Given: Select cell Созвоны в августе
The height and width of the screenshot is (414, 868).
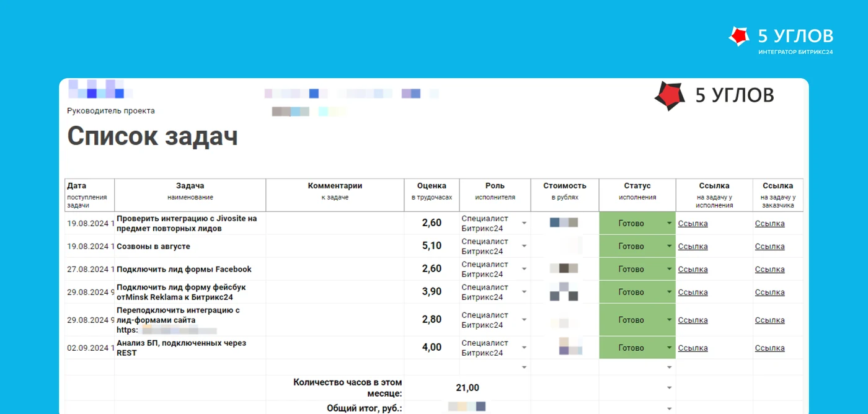Looking at the screenshot, I should click(190, 247).
